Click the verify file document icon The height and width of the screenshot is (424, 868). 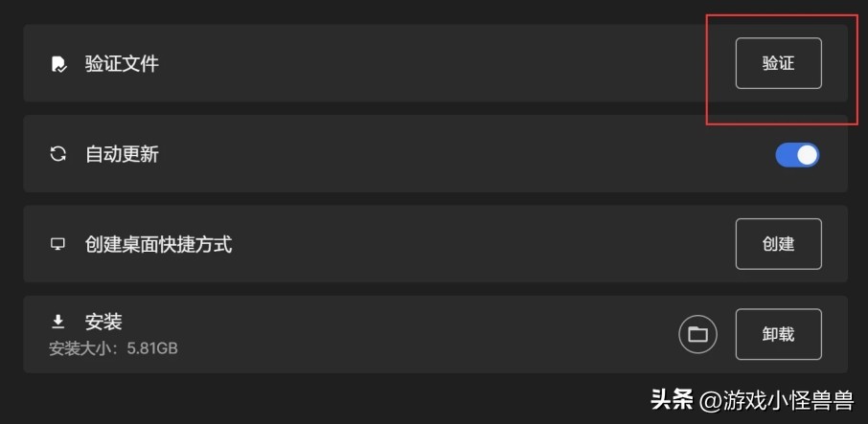pos(58,64)
